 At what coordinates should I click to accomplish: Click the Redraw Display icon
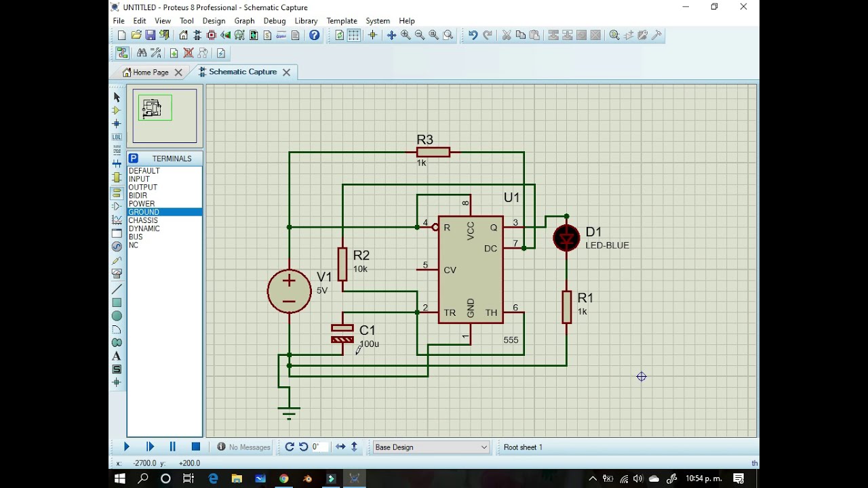340,35
